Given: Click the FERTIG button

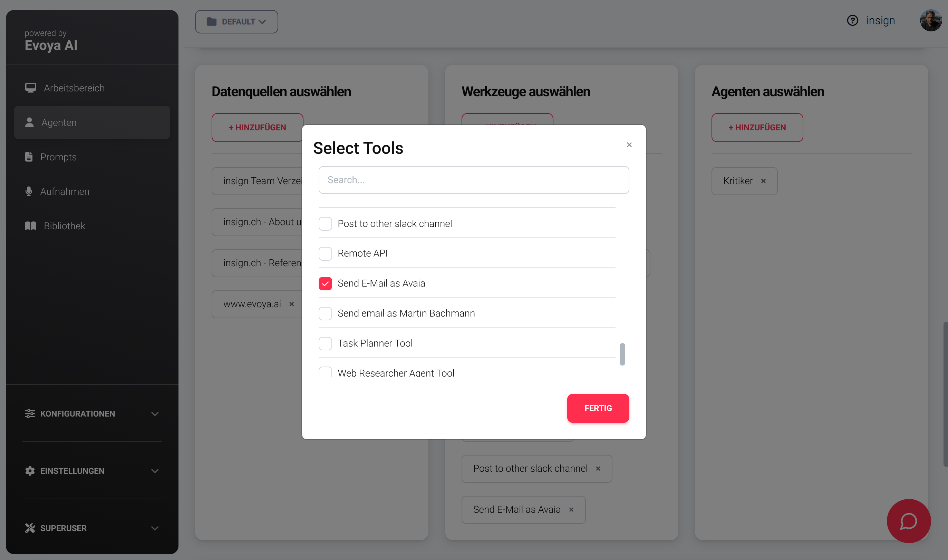Looking at the screenshot, I should pos(598,408).
